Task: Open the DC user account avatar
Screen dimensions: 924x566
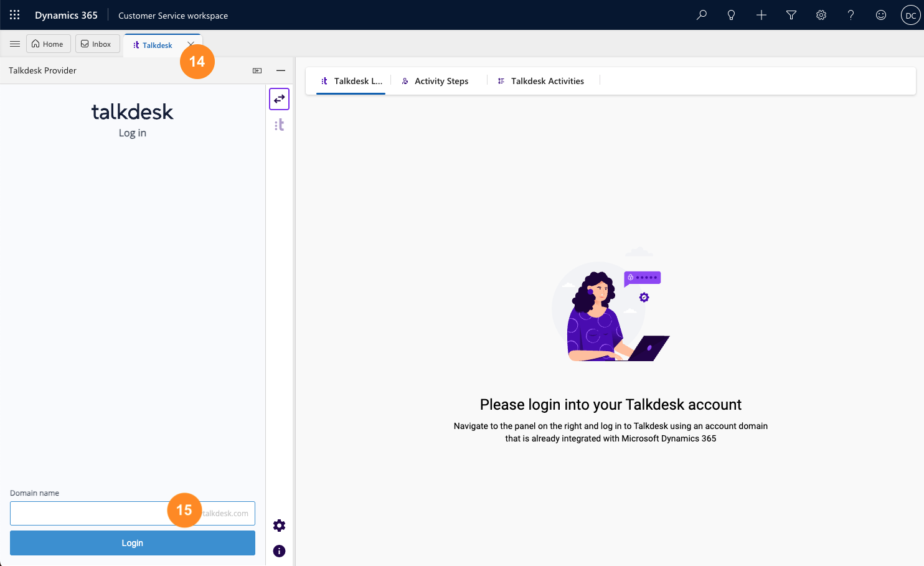Action: [911, 15]
